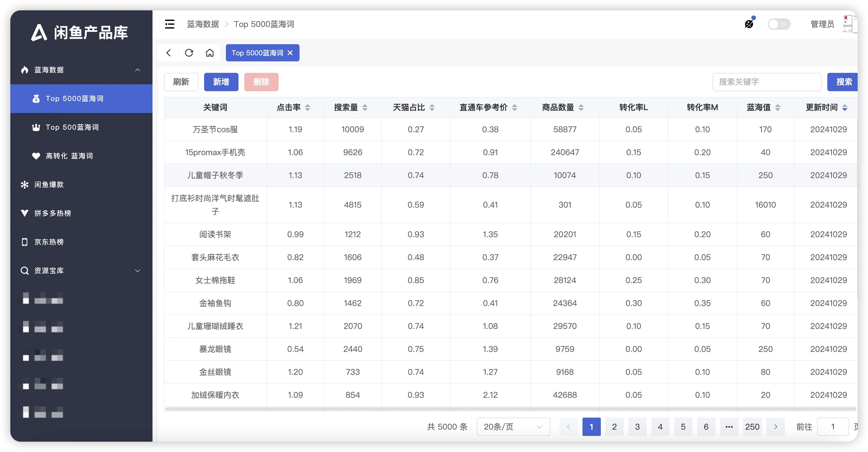
Task: Open the 20条/页 page size dropdown
Action: 513,427
